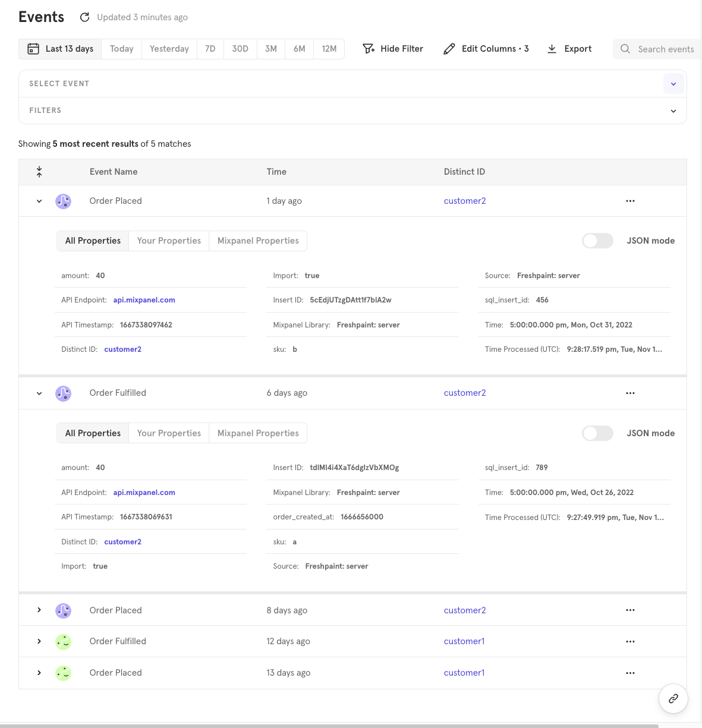The image size is (702, 728).
Task: Open more options for 8 days ago event
Action: click(x=631, y=610)
